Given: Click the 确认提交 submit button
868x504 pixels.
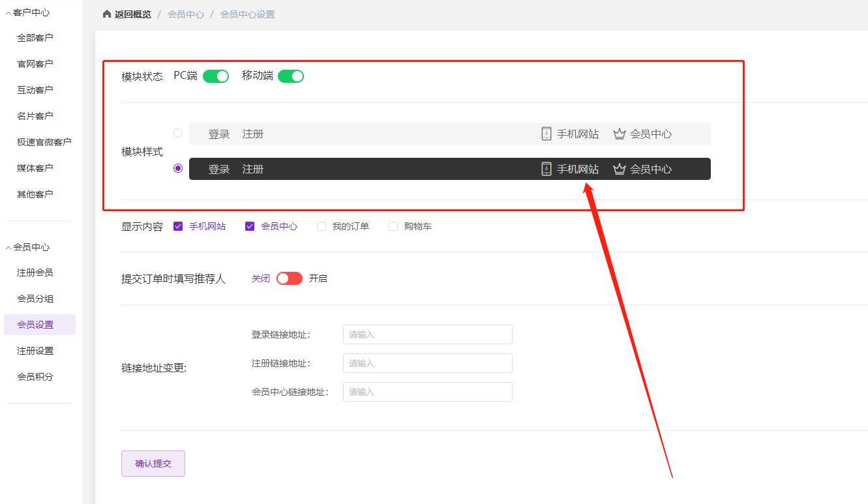Looking at the screenshot, I should click(153, 463).
